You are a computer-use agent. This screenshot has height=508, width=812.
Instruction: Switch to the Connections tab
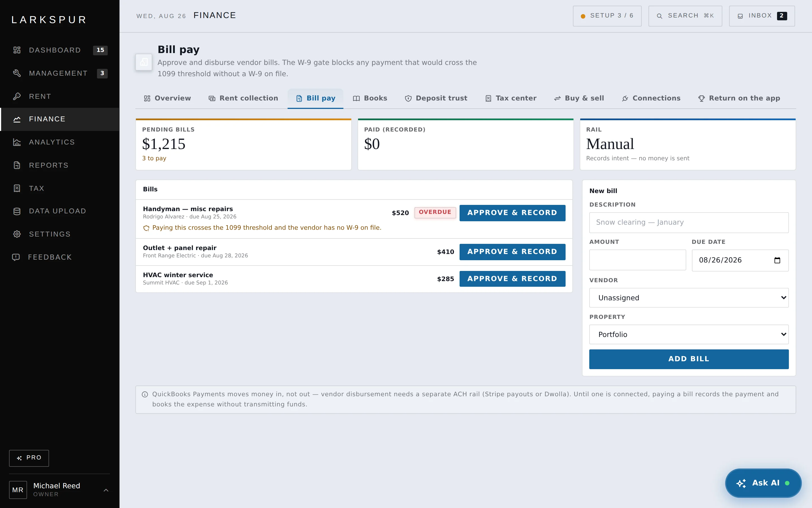pyautogui.click(x=651, y=98)
